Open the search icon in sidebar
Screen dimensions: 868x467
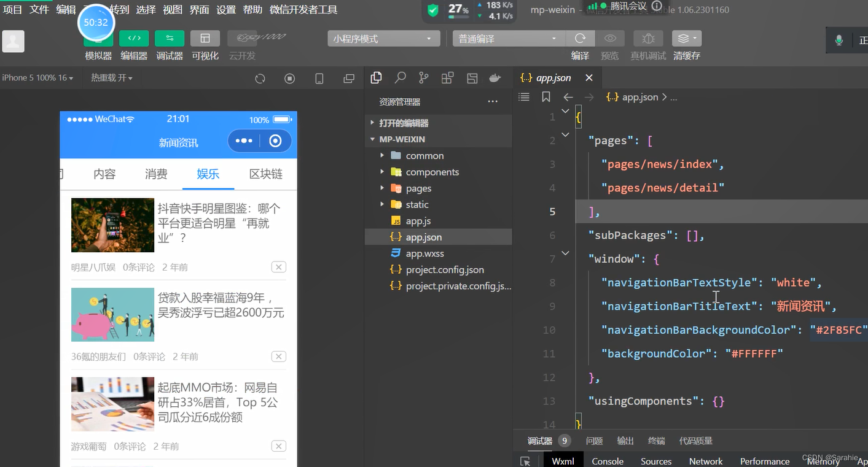[401, 78]
